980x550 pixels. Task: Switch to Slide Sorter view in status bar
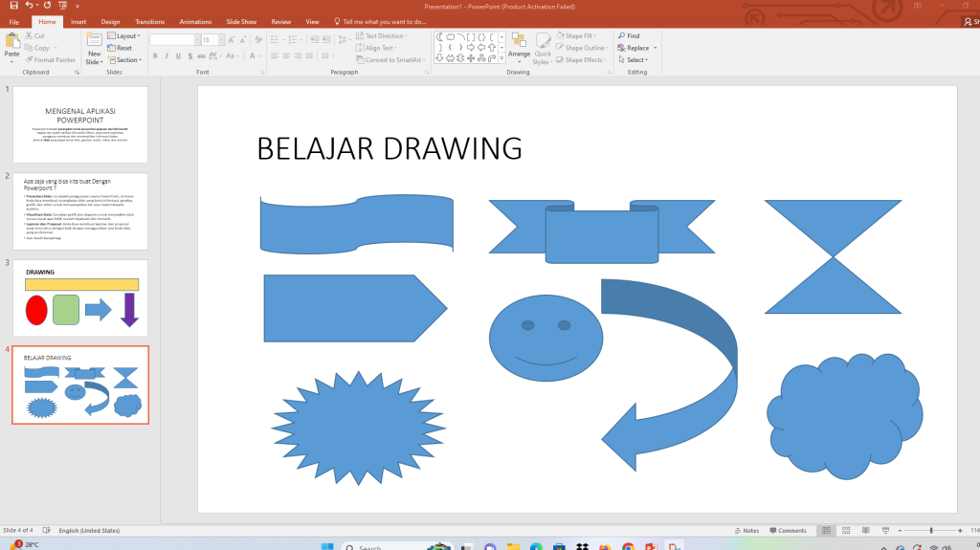click(x=846, y=530)
